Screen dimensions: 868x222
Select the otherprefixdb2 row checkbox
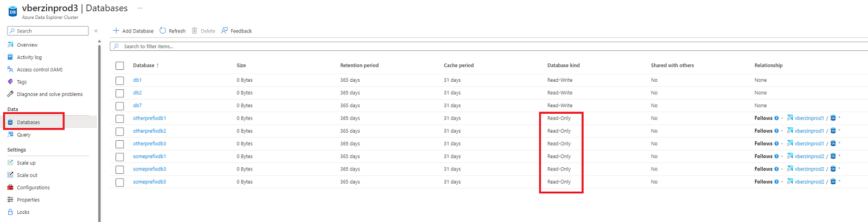(x=120, y=131)
